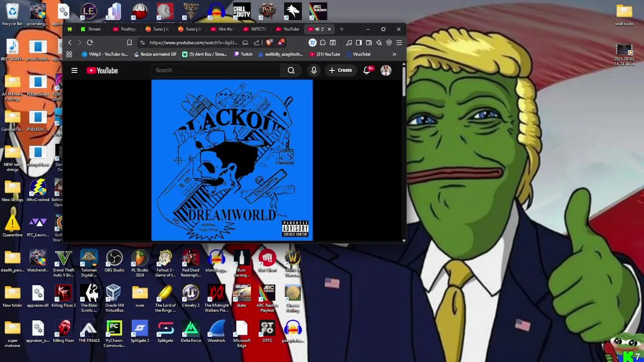Open WhoCrashed desktop shortcut
This screenshot has height=362, width=644.
tap(38, 191)
